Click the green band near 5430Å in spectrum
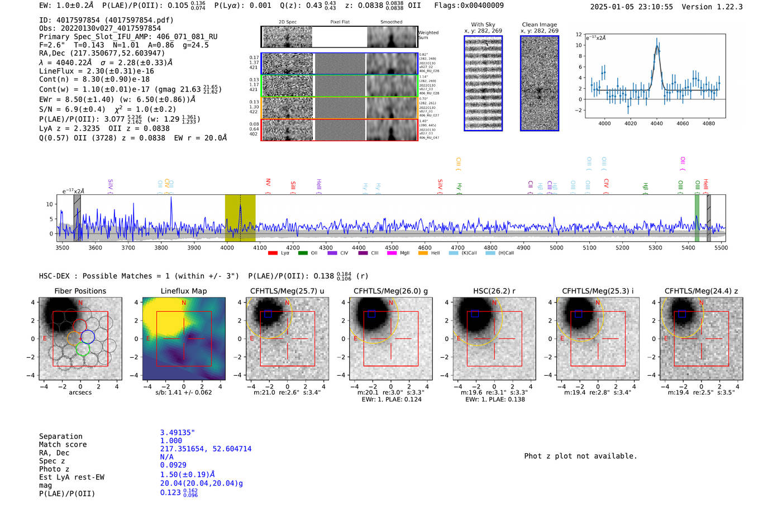This screenshot has height=532, width=782. 697,218
